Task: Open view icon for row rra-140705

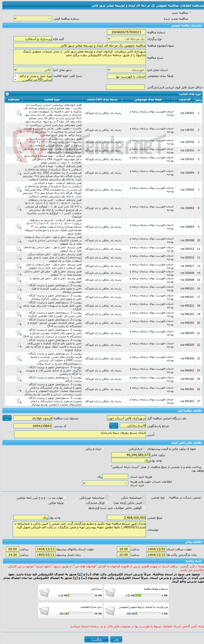Action: point(18,142)
